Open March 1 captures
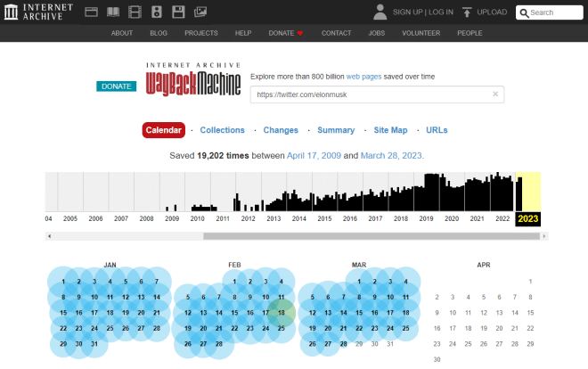The width and height of the screenshot is (588, 369). [359, 282]
